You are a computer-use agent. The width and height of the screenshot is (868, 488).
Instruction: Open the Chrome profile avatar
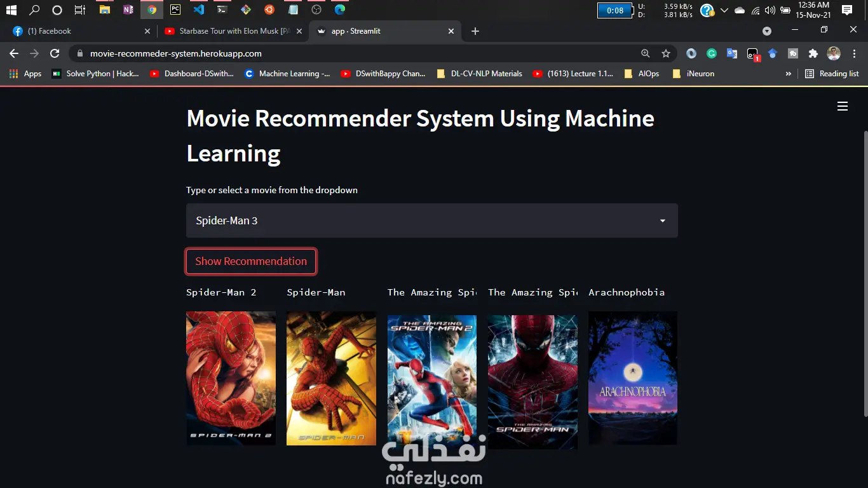click(x=834, y=53)
